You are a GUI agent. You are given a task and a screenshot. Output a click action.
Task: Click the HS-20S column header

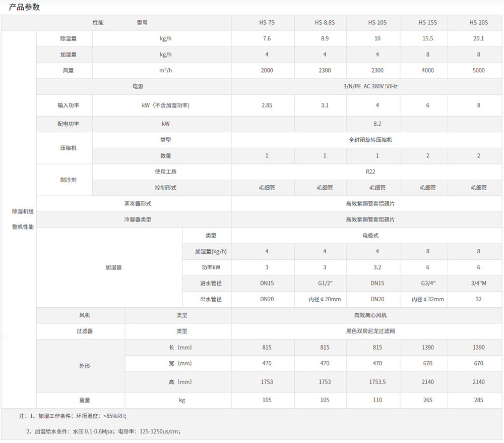coord(478,23)
